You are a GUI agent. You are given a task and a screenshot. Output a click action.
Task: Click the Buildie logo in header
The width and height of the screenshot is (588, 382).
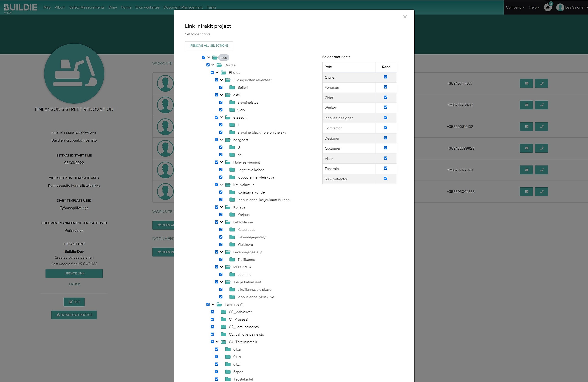pyautogui.click(x=20, y=7)
